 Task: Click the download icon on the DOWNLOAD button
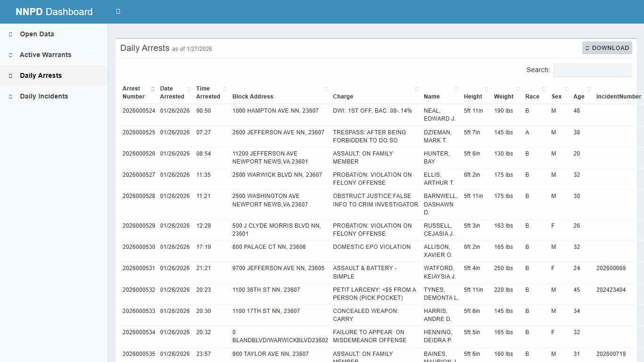point(587,48)
